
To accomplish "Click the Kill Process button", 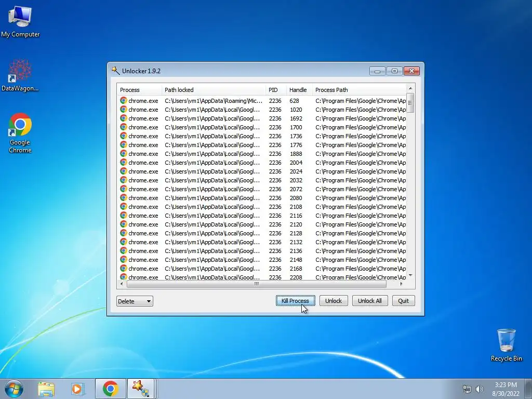I will 295,301.
